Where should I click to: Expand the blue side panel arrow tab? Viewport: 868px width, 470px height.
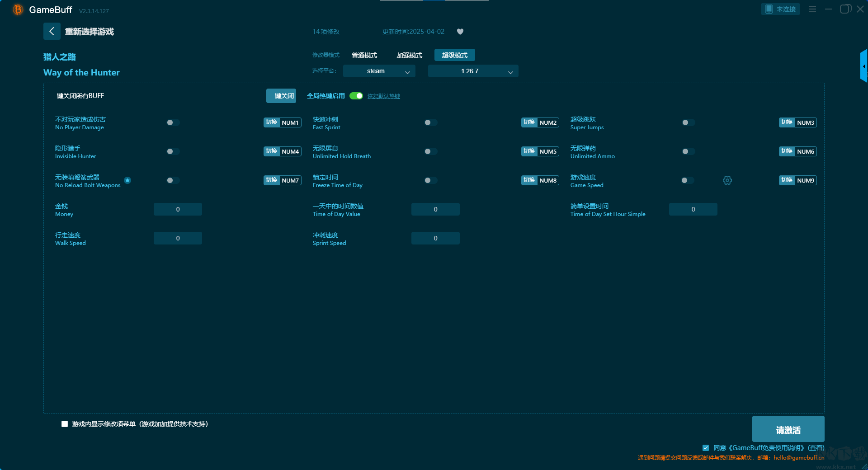pos(863,66)
